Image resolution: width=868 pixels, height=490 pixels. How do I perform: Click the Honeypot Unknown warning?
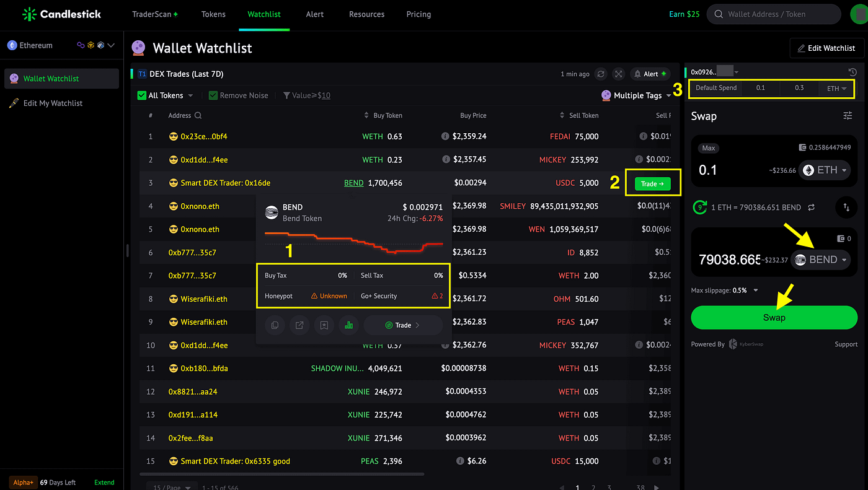pos(329,296)
